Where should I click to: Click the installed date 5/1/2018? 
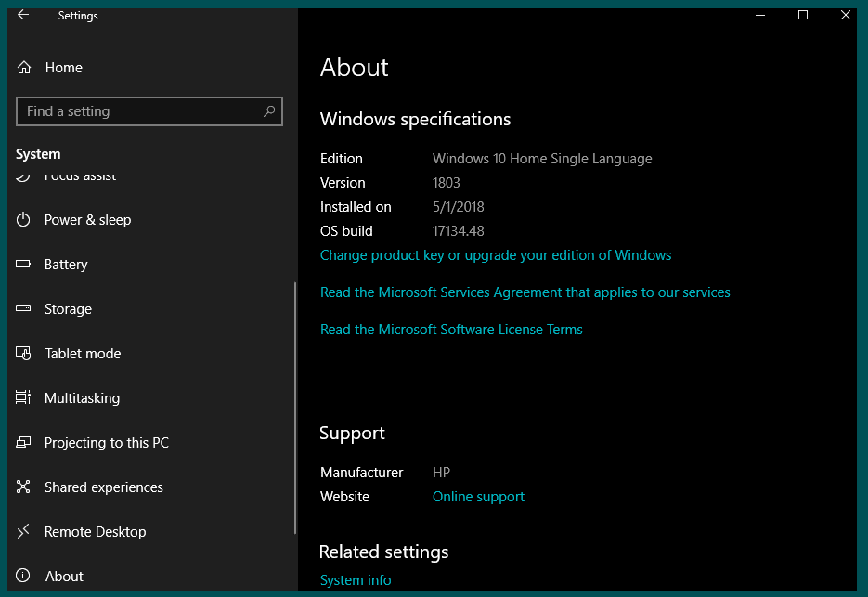click(459, 207)
